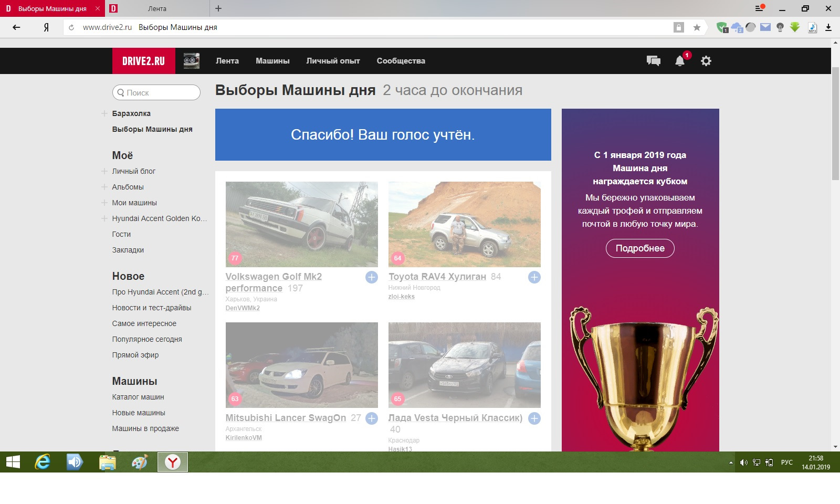Image resolution: width=840 pixels, height=504 pixels.
Task: Expand the Hyundai Accent Golden sidebar item
Action: (x=104, y=218)
